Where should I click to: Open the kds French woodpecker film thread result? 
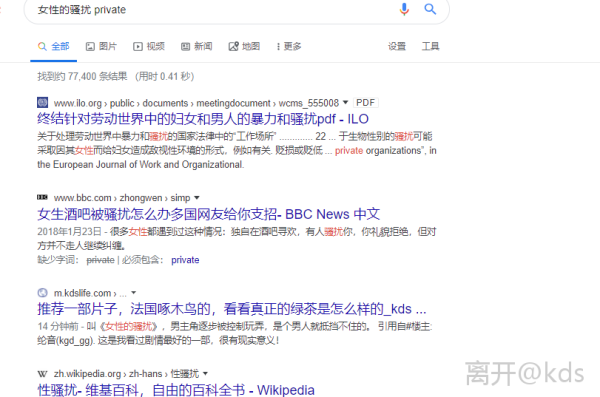tap(232, 309)
